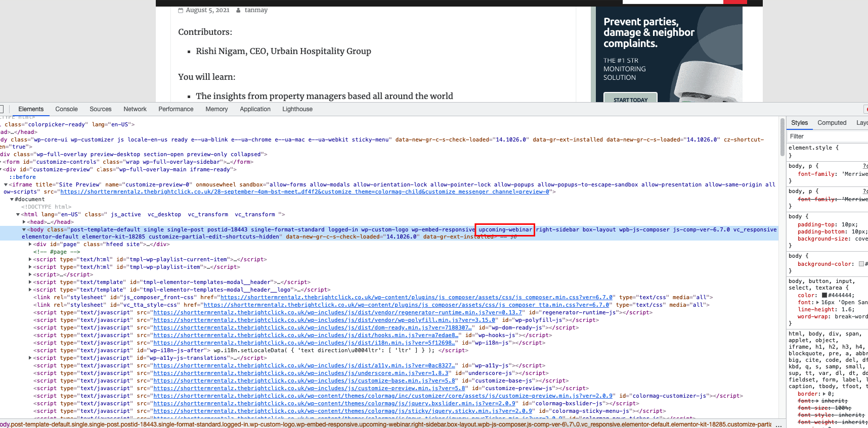
Task: Open the #444444 color swatch picker
Action: (824, 296)
